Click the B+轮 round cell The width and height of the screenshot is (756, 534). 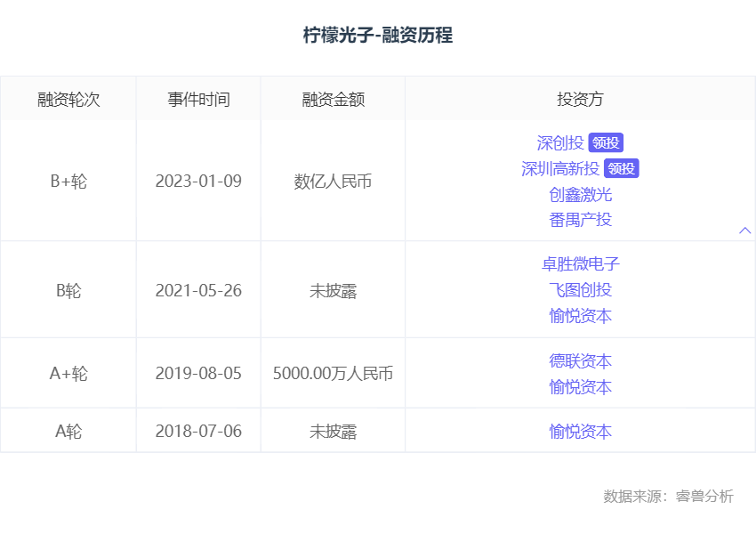coord(68,182)
